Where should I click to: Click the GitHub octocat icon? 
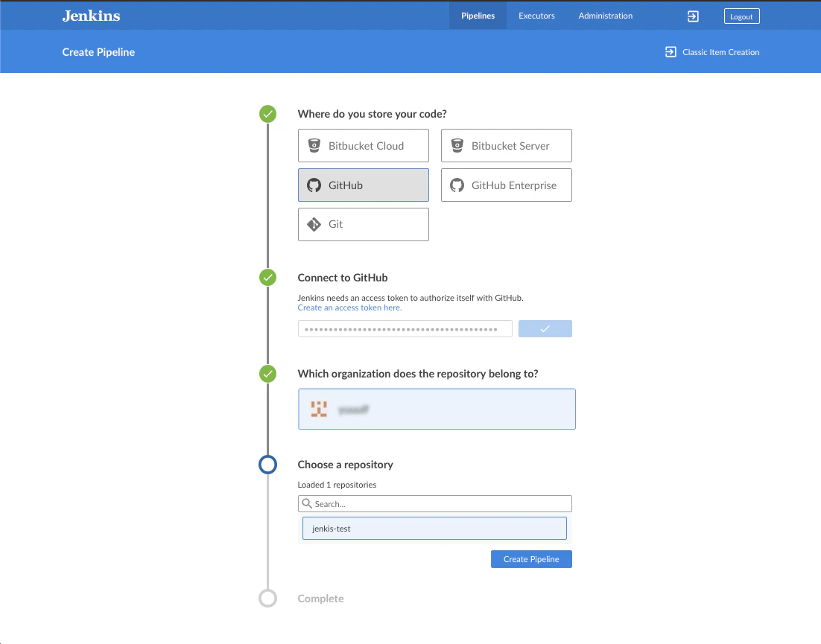tap(314, 185)
